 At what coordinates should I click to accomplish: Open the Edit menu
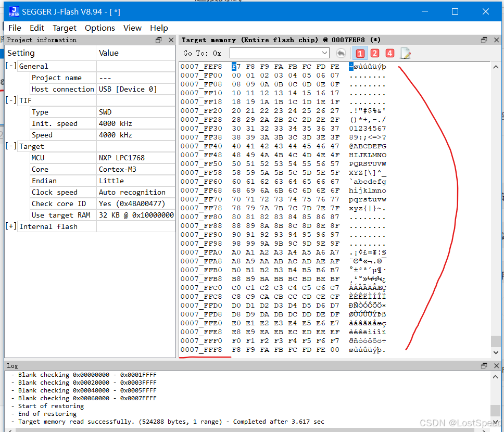click(x=37, y=28)
